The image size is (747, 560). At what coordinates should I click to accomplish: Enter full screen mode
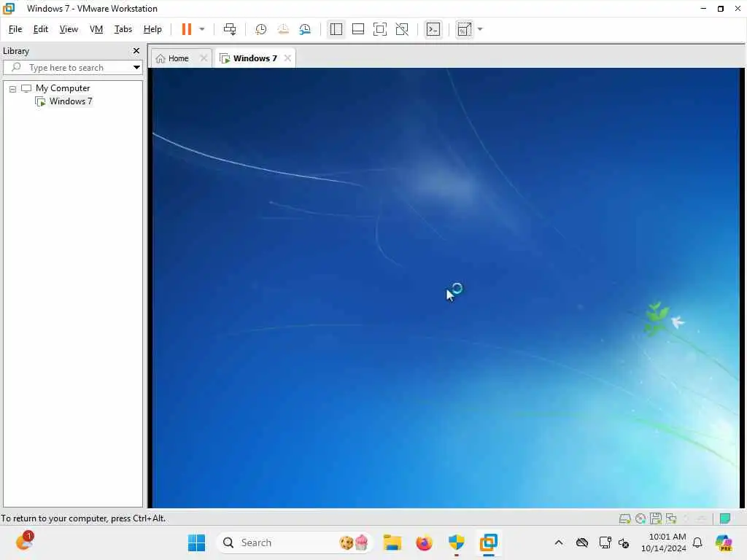[379, 29]
